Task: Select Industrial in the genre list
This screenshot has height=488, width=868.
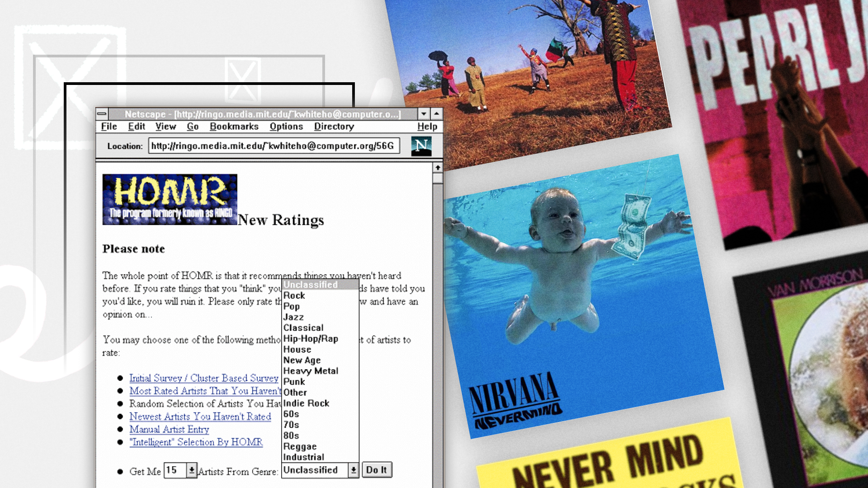Action: pos(320,457)
